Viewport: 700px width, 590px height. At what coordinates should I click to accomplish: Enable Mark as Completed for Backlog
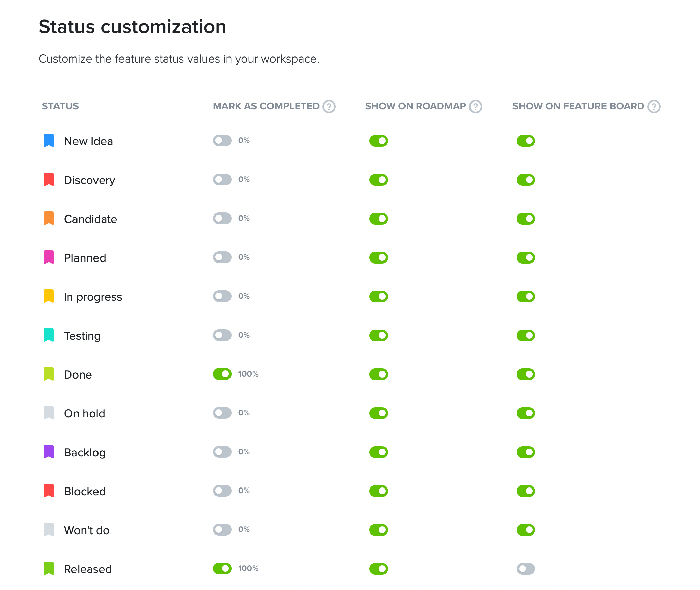[x=222, y=452]
